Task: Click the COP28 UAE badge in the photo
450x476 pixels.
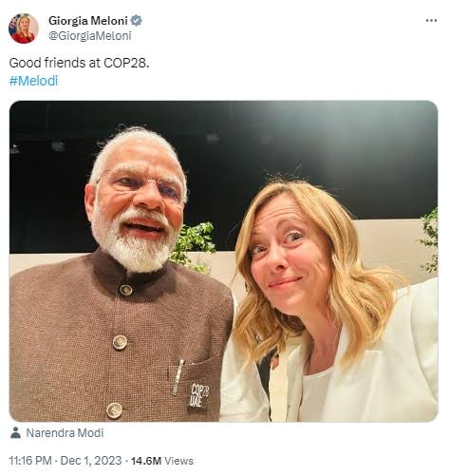Action: [199, 395]
